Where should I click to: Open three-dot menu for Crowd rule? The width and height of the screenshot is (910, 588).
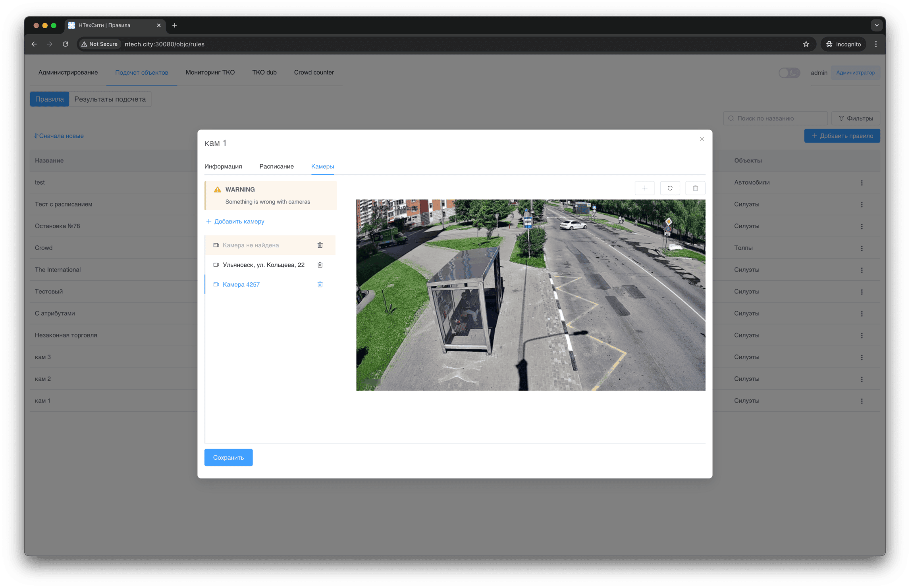point(862,248)
